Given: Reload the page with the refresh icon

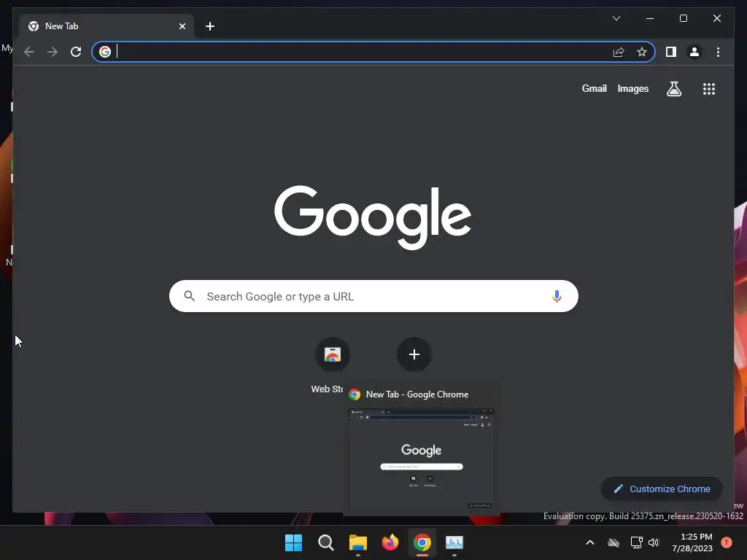Looking at the screenshot, I should pyautogui.click(x=76, y=52).
